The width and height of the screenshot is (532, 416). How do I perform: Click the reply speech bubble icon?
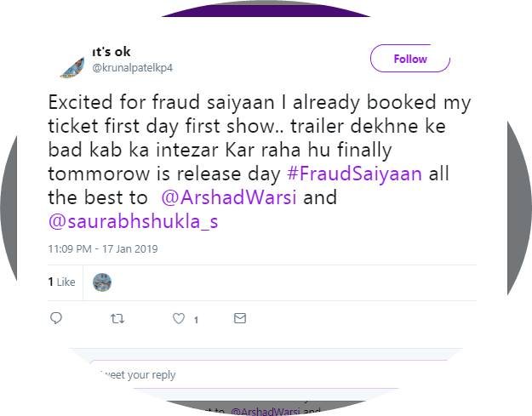[x=56, y=318]
